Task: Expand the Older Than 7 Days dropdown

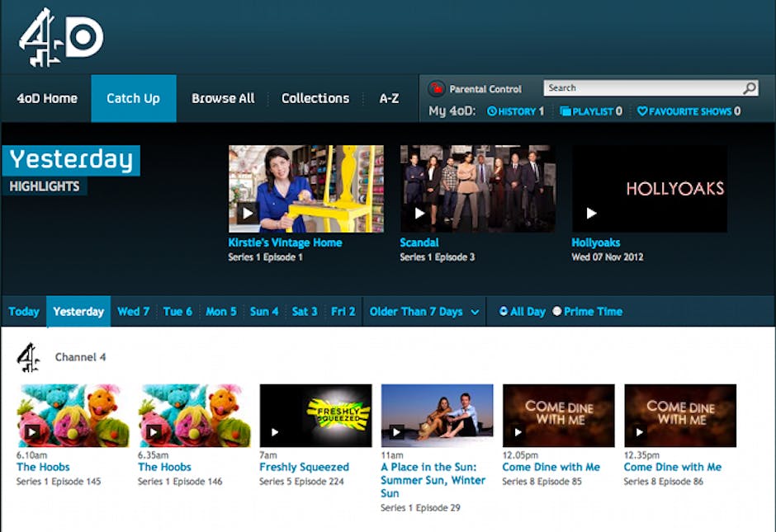Action: point(423,312)
